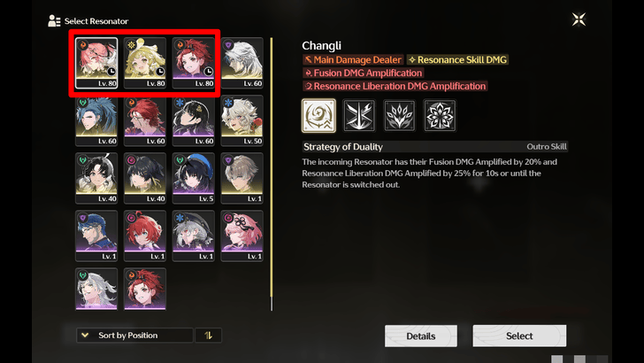Viewport: 644px width, 363px height.
Task: Click the Main Damage Dealer tag
Action: pyautogui.click(x=353, y=59)
